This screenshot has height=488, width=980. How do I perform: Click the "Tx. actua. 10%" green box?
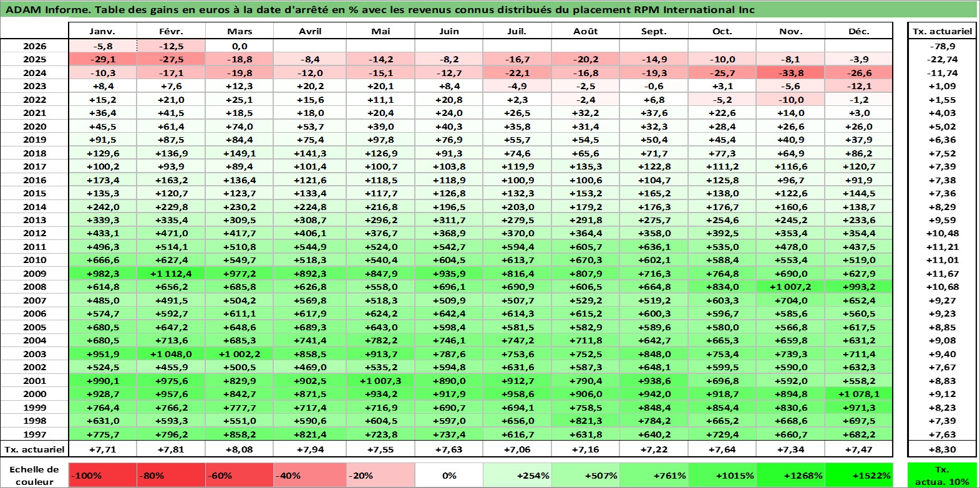942,475
